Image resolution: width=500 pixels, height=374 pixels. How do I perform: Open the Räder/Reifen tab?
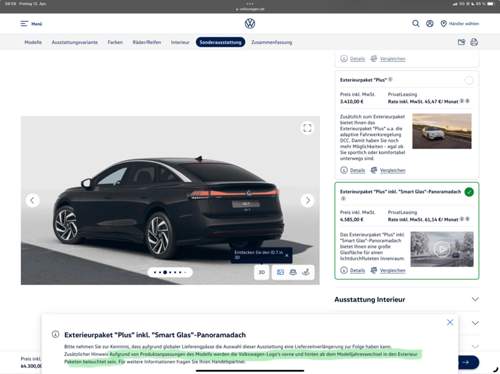tap(147, 42)
